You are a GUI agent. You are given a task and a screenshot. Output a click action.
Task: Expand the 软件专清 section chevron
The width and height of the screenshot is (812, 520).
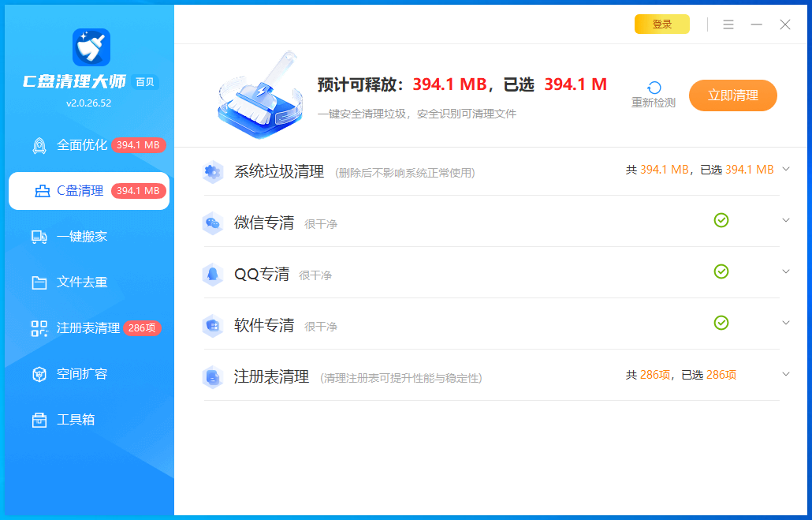point(785,323)
